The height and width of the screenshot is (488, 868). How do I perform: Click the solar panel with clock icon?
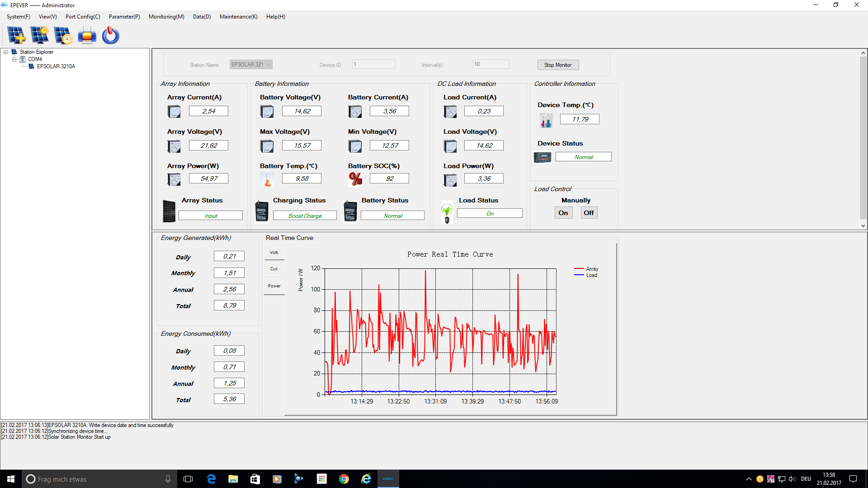(63, 35)
